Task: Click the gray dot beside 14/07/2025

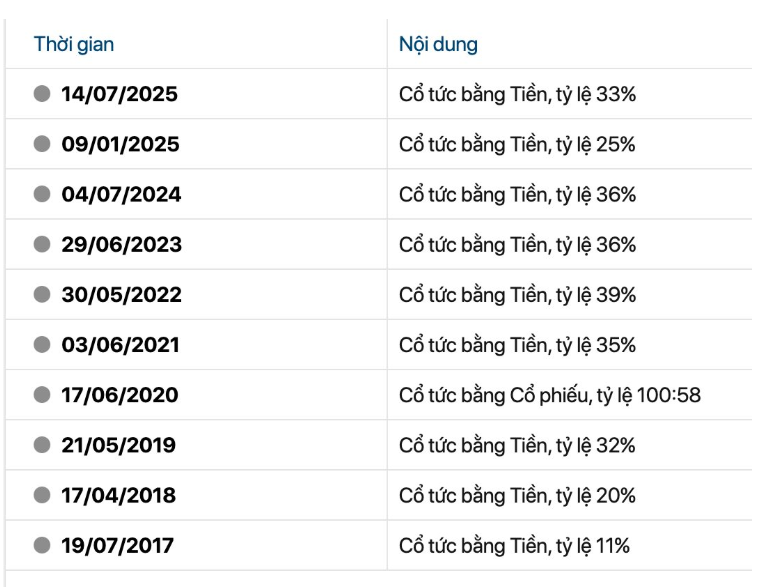Action: coord(42,94)
